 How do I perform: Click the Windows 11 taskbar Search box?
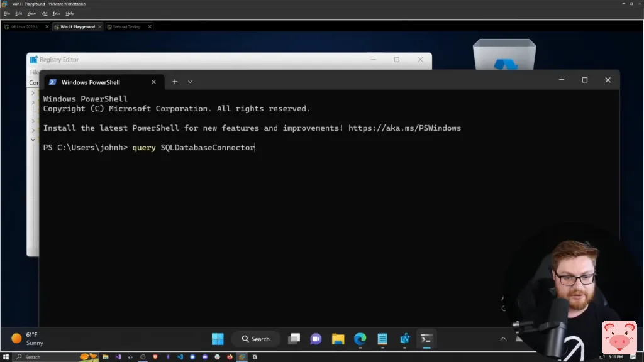coord(256,339)
